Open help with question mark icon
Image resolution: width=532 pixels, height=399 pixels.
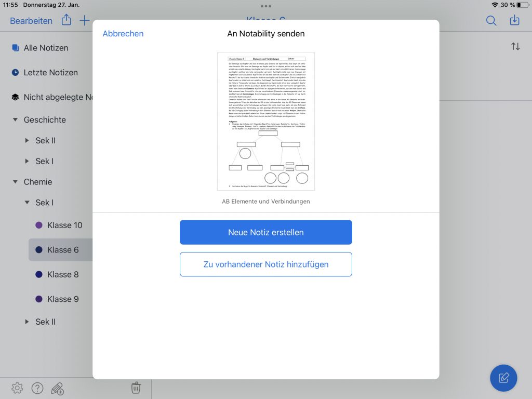click(x=37, y=388)
